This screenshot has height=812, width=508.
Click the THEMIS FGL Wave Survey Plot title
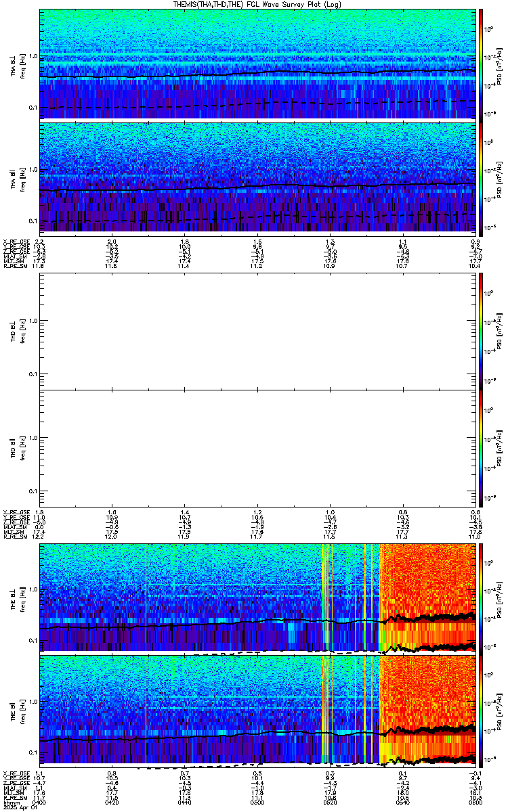tap(257, 4)
